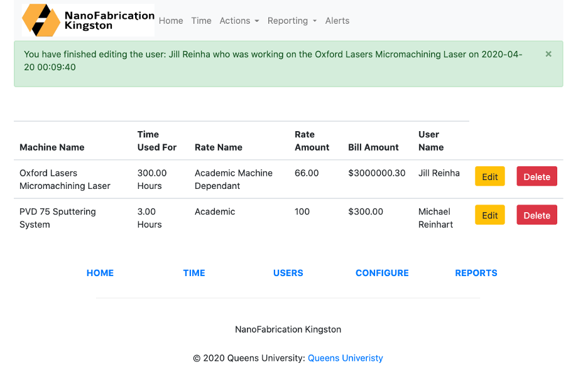Go to HOME footer link
This screenshot has height=374, width=588.
pos(100,273)
